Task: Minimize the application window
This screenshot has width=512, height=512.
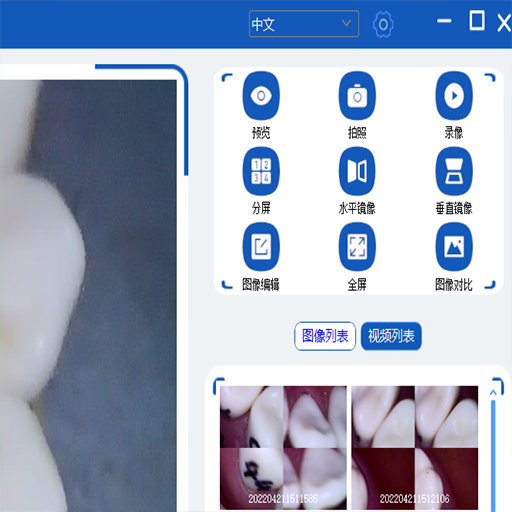Action: pyautogui.click(x=444, y=21)
